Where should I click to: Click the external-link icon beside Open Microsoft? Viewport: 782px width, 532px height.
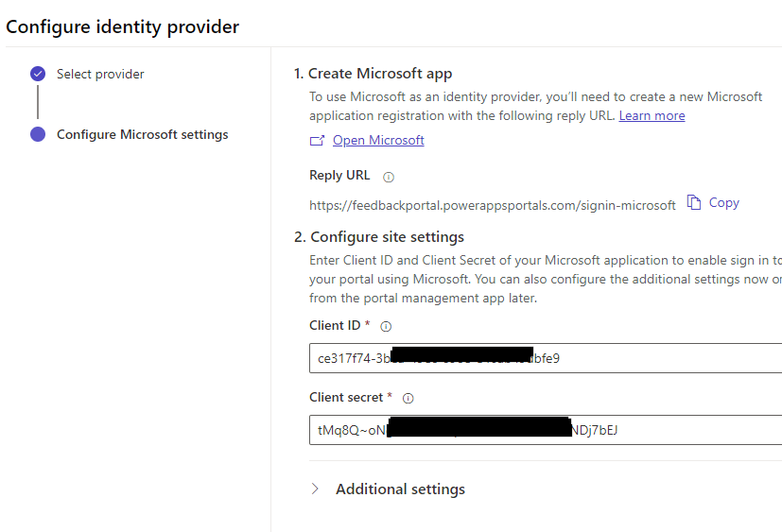tap(317, 141)
